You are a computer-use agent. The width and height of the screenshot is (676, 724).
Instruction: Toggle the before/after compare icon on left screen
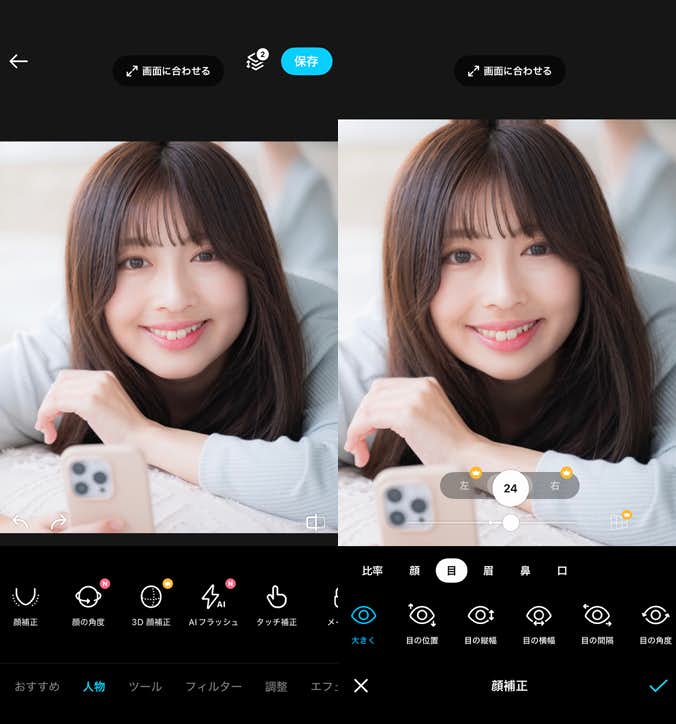coord(316,522)
